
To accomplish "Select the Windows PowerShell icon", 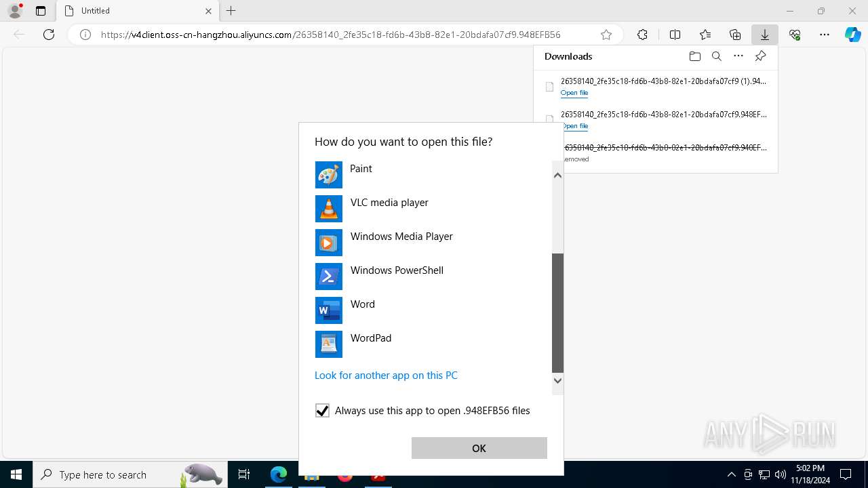I will [329, 277].
